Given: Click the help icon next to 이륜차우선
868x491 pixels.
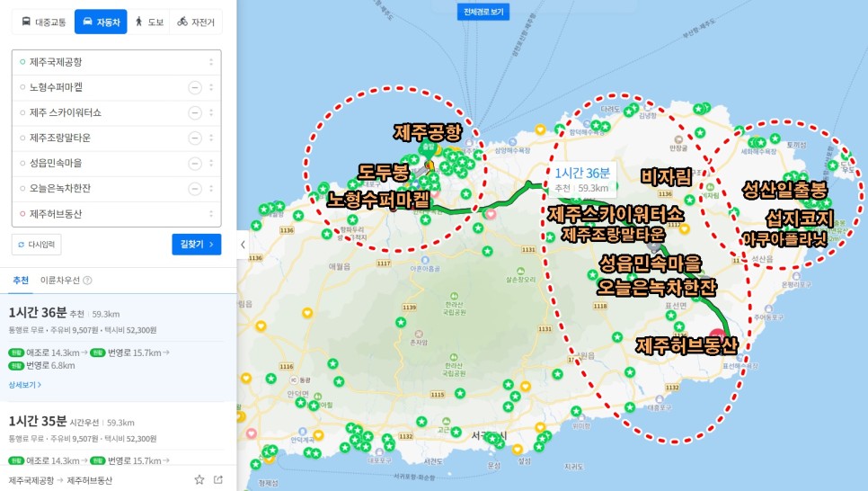Looking at the screenshot, I should [87, 281].
